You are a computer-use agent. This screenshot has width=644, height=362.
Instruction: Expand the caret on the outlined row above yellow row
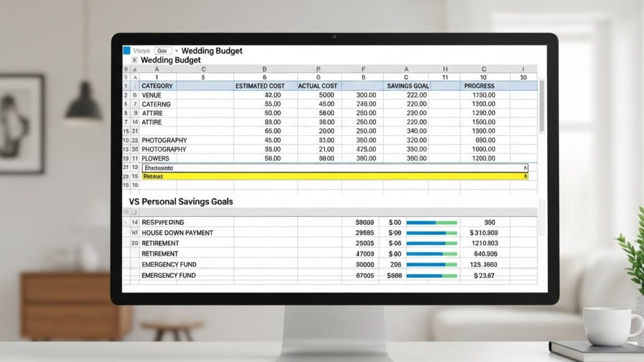point(525,168)
